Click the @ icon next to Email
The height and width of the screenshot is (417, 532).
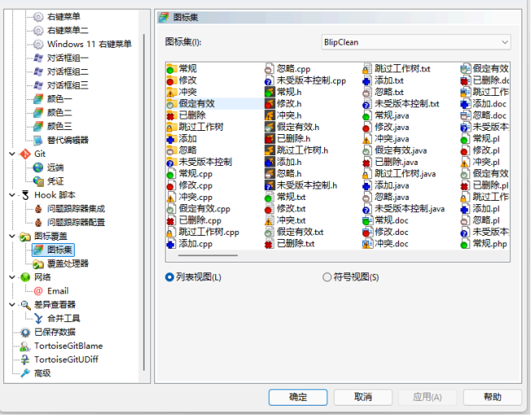click(38, 292)
